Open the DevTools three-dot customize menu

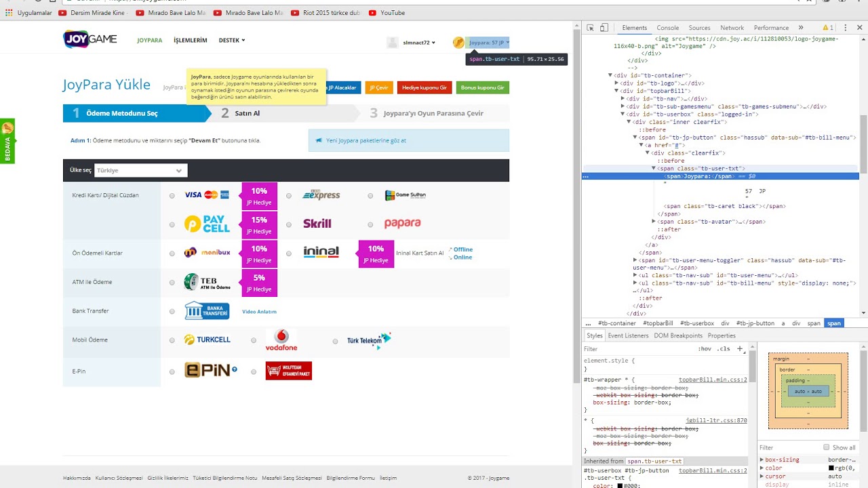coord(846,28)
